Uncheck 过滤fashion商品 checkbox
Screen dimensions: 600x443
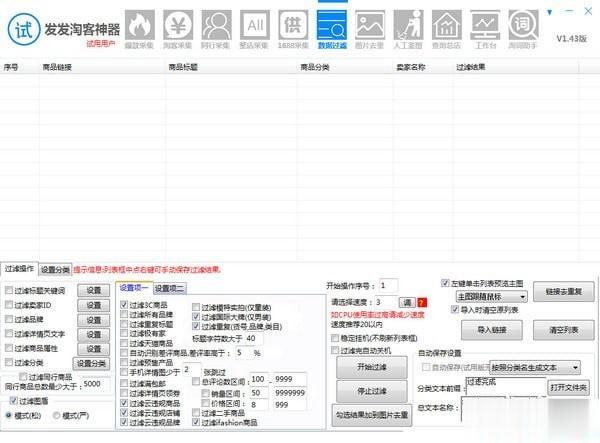[x=196, y=422]
